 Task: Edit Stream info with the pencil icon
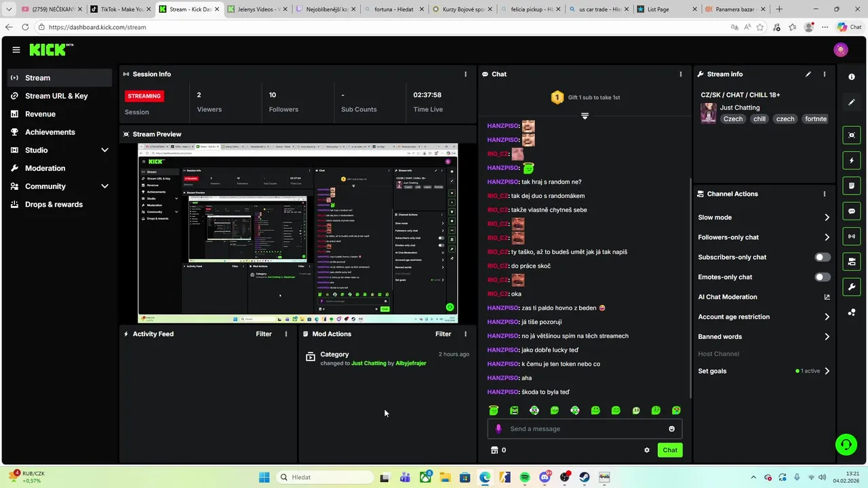coord(808,74)
